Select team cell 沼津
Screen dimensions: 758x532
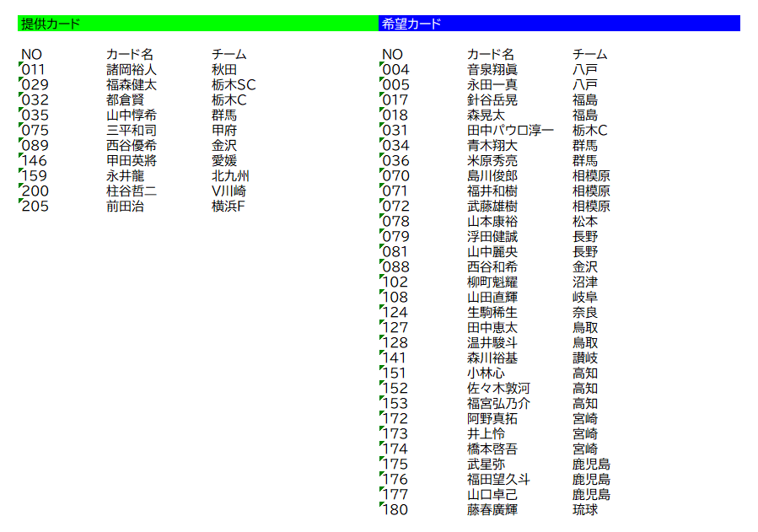(x=585, y=282)
